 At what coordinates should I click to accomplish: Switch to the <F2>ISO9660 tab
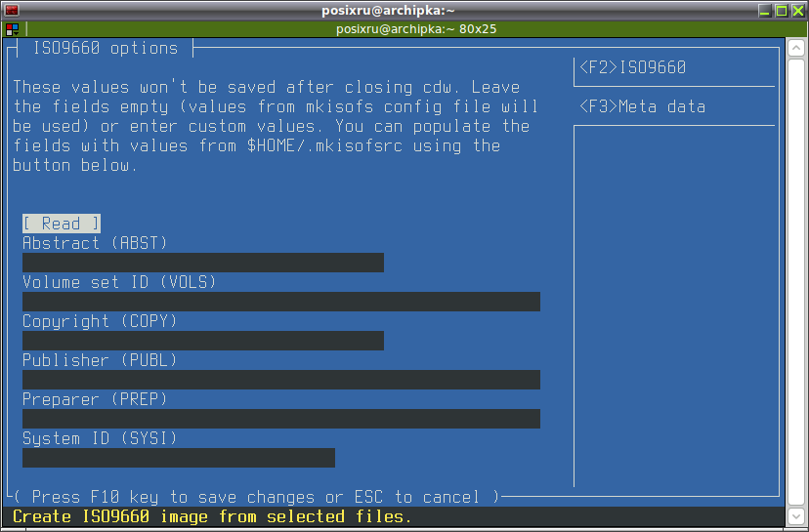coord(632,67)
